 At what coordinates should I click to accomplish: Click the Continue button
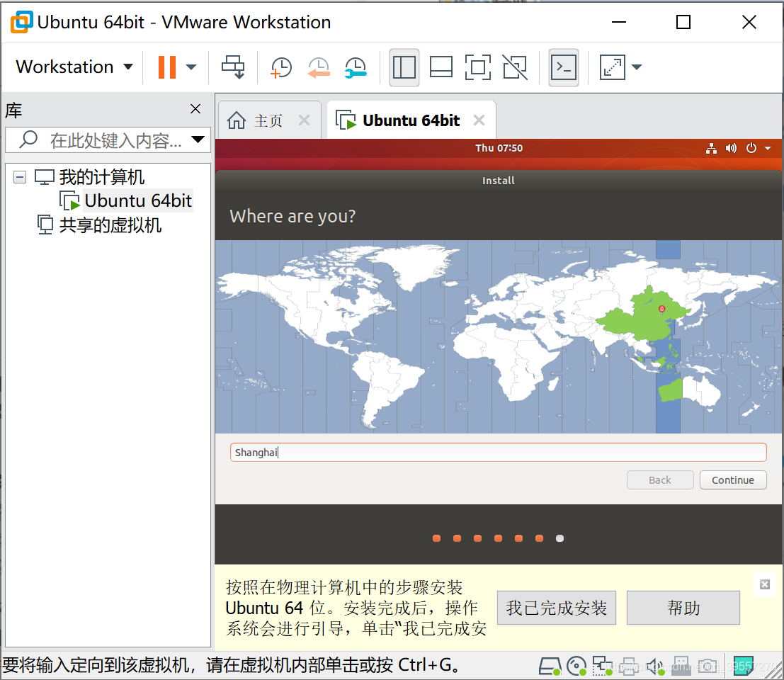733,480
